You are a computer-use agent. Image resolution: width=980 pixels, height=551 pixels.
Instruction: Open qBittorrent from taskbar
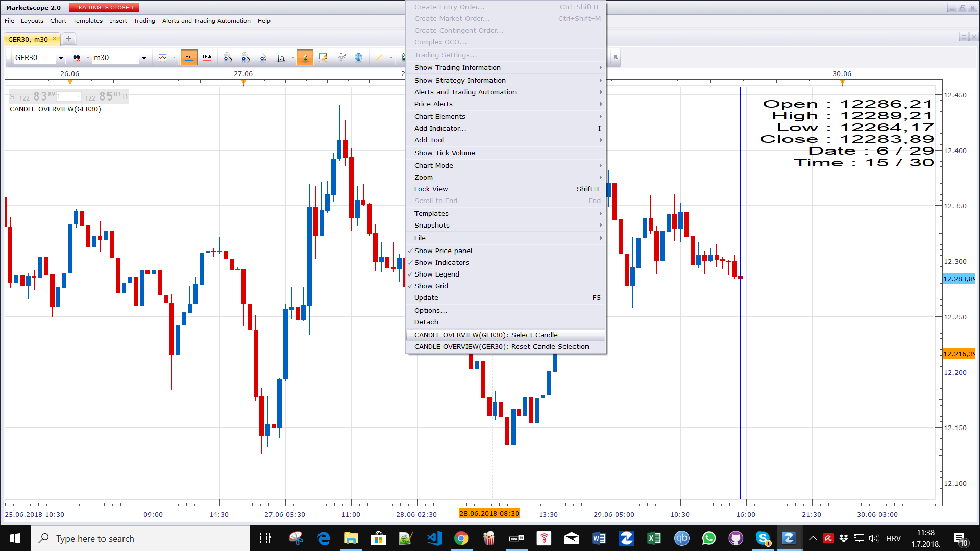coord(682,538)
